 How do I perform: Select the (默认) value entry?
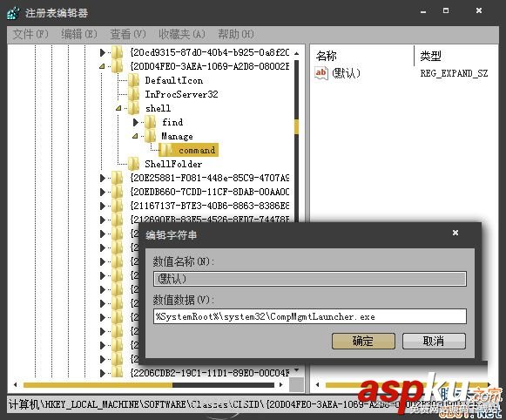tap(346, 73)
